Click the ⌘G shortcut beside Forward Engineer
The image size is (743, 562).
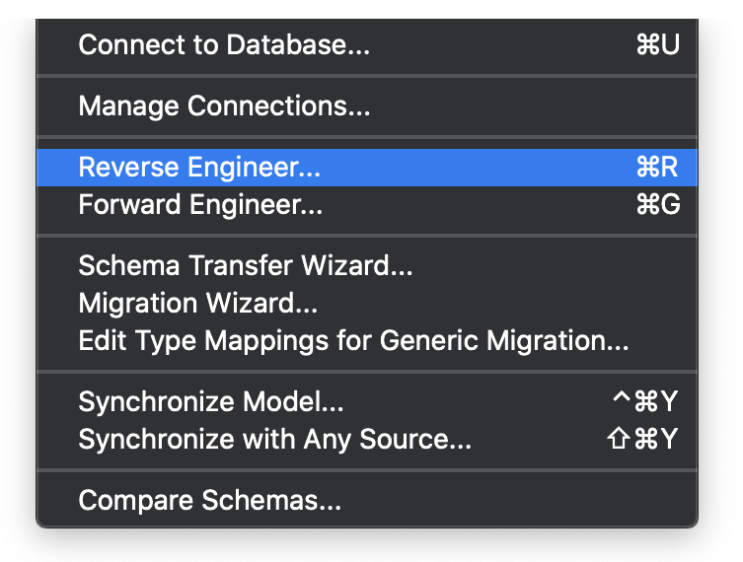(657, 205)
